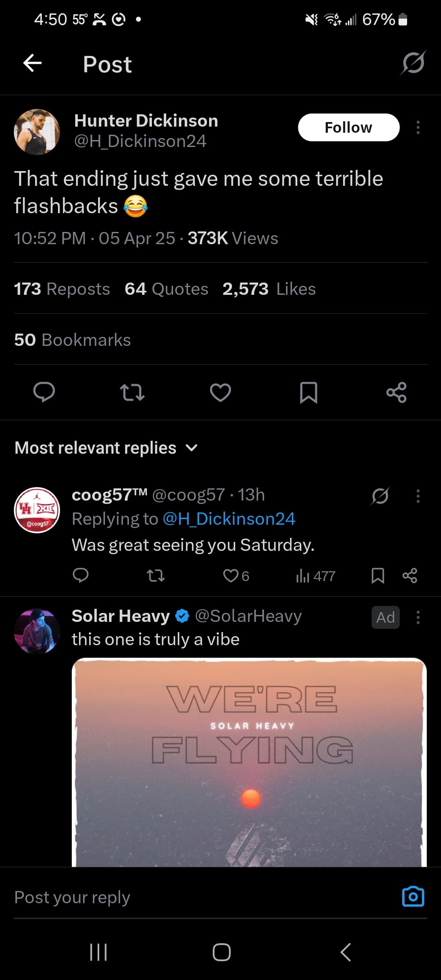View the 2,573 Likes list
Screen dimensions: 441x980
(x=269, y=289)
